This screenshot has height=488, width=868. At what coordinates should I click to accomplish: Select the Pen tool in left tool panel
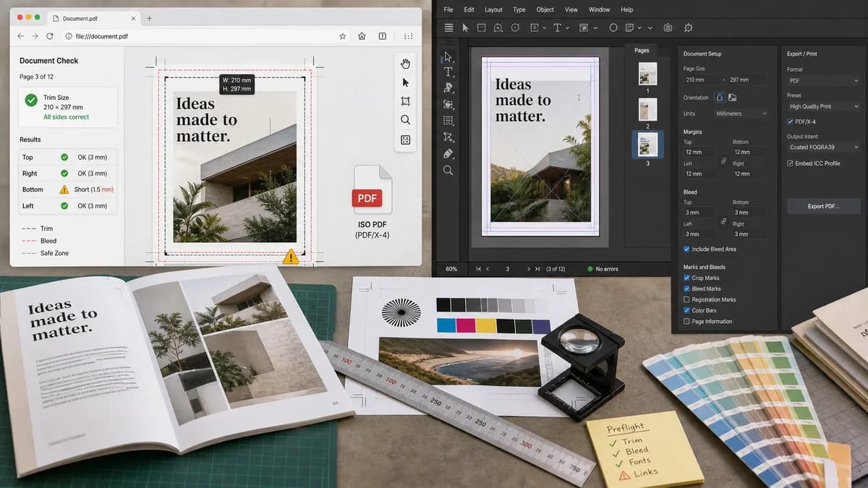[x=448, y=88]
